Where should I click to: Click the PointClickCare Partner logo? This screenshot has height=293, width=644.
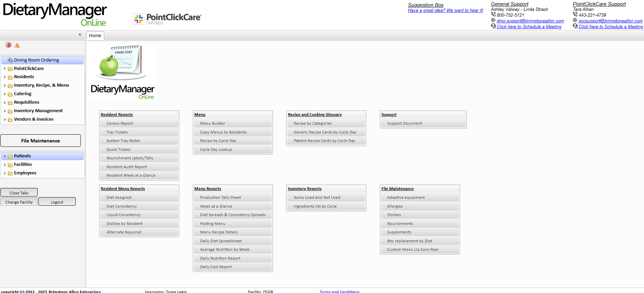[x=167, y=19]
